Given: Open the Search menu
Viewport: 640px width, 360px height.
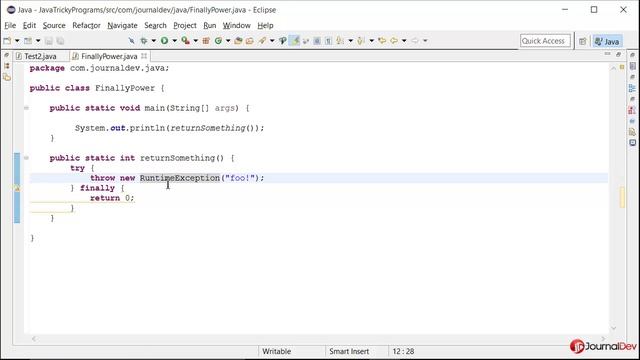Looking at the screenshot, I should pyautogui.click(x=155, y=25).
